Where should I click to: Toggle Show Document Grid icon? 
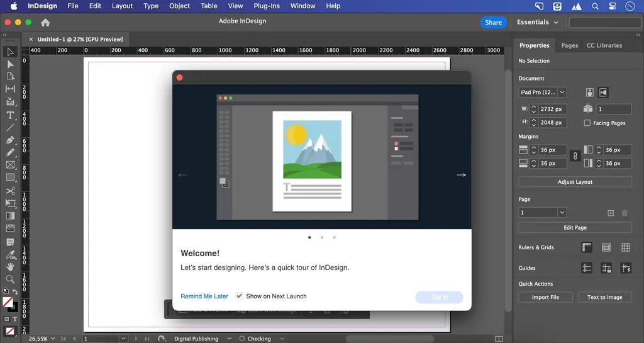pos(626,247)
